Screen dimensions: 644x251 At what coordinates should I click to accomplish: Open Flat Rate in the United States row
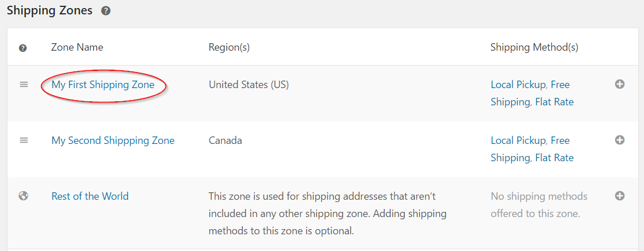(x=555, y=102)
